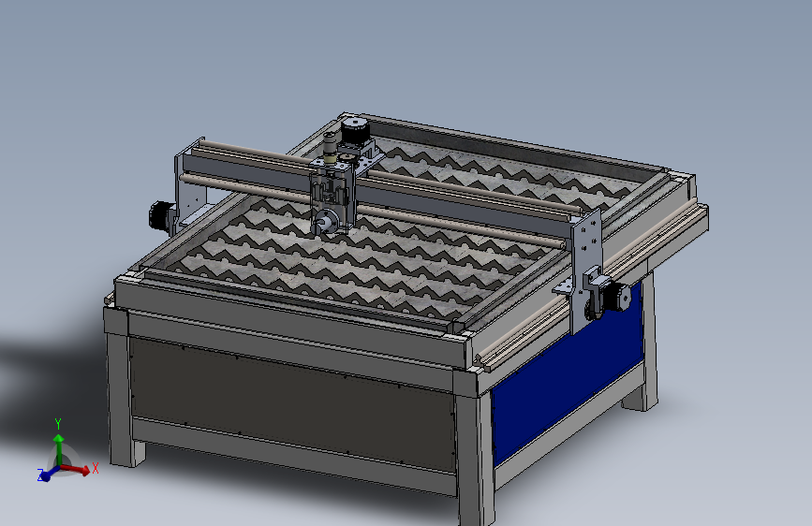Viewport: 812px width, 526px height.
Task: Select the black stepper motor atop the carriage
Action: [355, 131]
